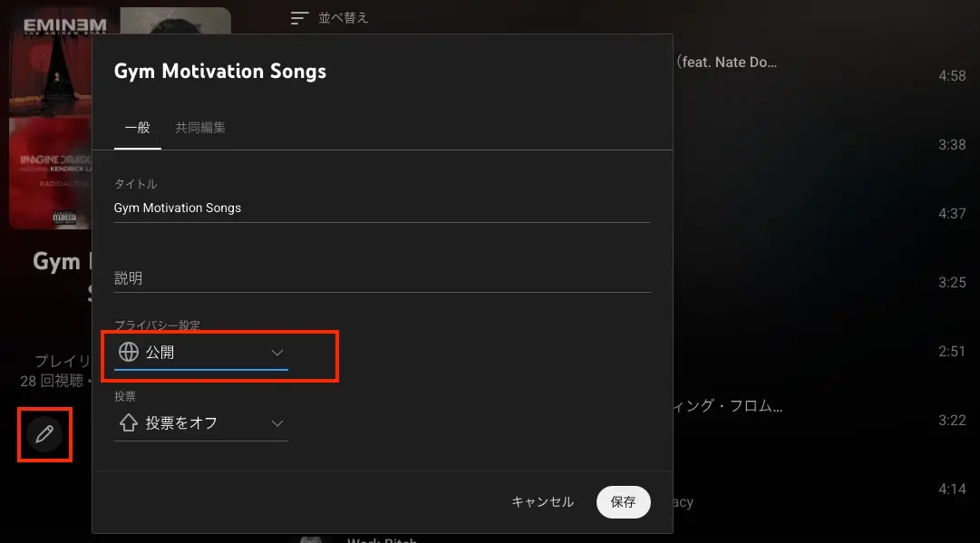The width and height of the screenshot is (980, 543).
Task: Select the 一般 tab
Action: [x=137, y=128]
